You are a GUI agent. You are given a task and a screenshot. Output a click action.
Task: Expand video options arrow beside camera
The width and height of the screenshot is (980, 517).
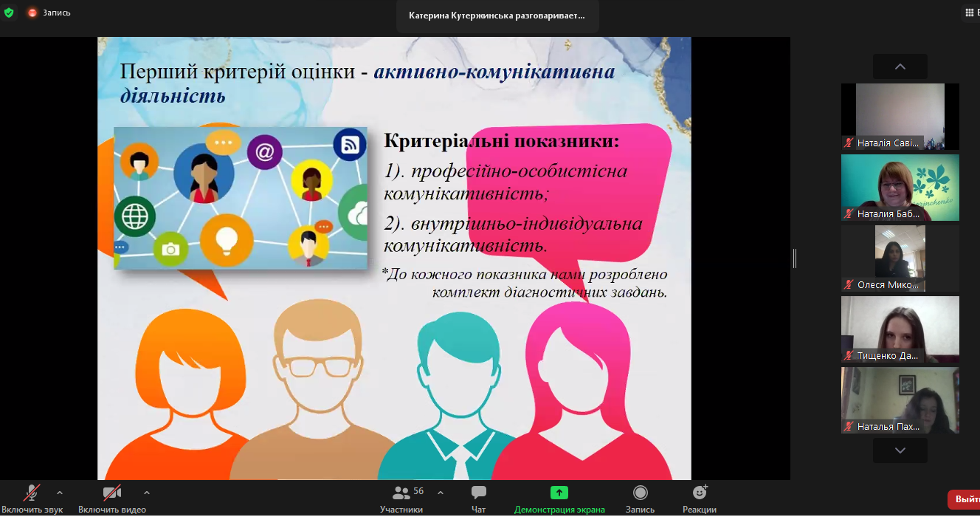[x=146, y=493]
